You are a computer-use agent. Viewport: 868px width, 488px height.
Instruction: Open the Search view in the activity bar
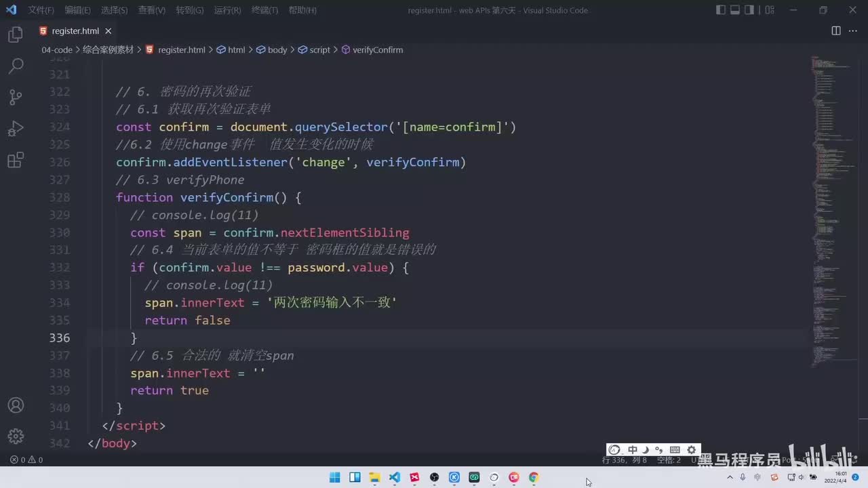16,66
